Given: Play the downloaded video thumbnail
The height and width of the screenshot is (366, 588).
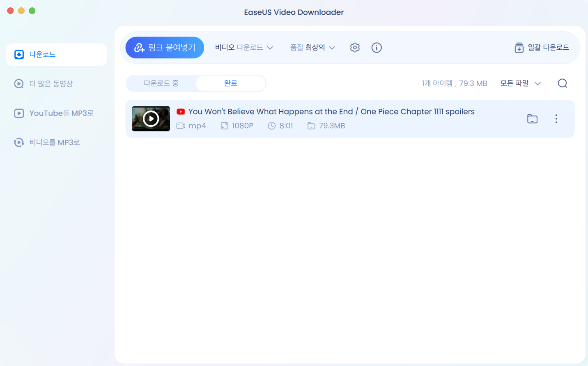Looking at the screenshot, I should pyautogui.click(x=151, y=119).
